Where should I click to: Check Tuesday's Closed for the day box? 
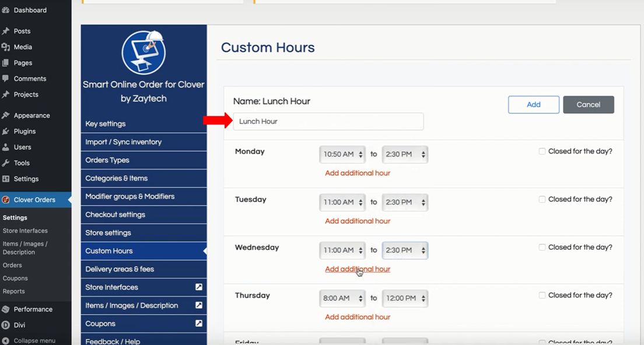[x=542, y=200]
